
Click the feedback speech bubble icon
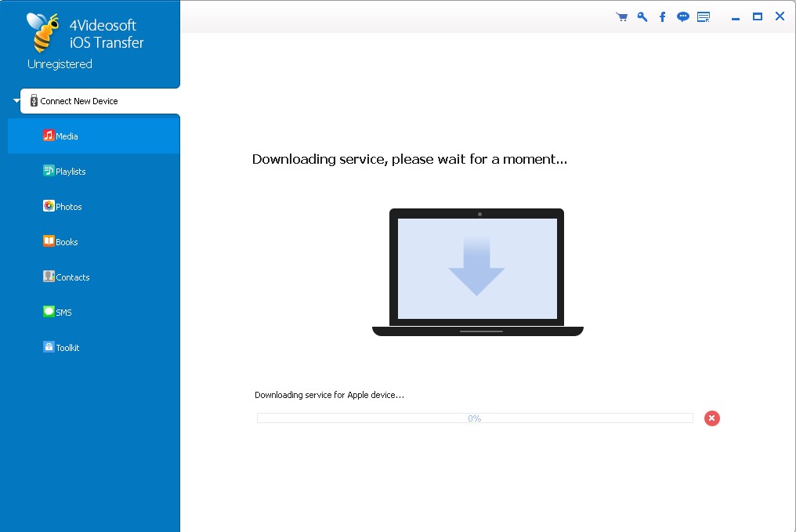point(683,17)
